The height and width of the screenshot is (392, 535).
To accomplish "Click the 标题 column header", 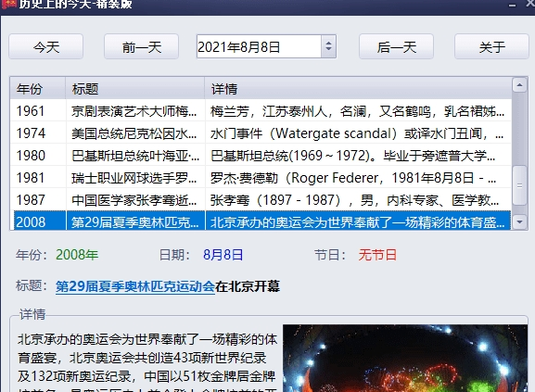I will [x=135, y=89].
